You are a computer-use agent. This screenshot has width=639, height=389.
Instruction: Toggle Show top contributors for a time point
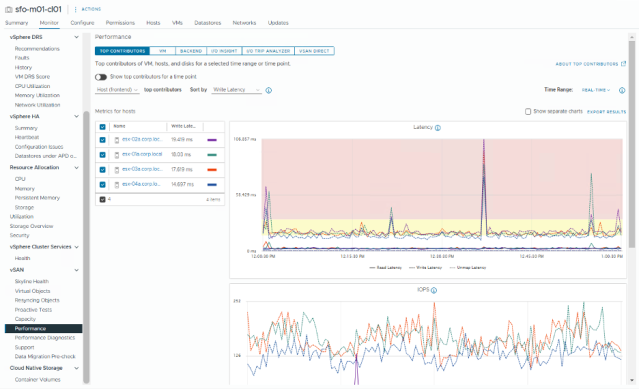101,77
